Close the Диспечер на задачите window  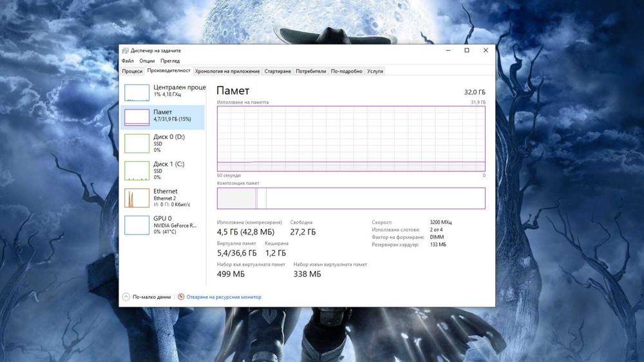[486, 50]
